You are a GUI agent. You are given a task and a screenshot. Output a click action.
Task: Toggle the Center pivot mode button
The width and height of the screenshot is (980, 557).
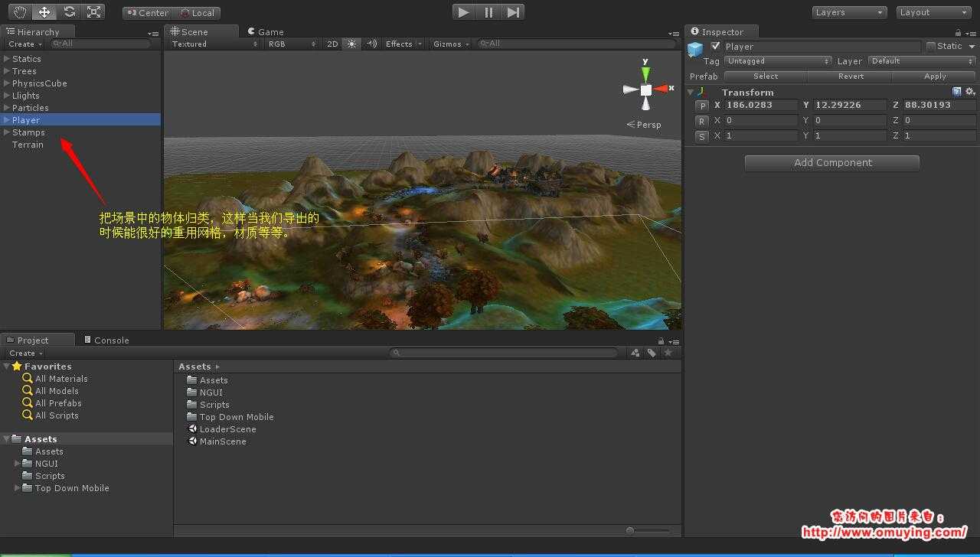[148, 12]
